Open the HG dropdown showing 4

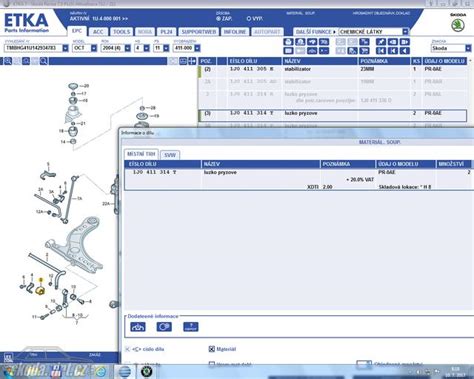tap(147, 48)
